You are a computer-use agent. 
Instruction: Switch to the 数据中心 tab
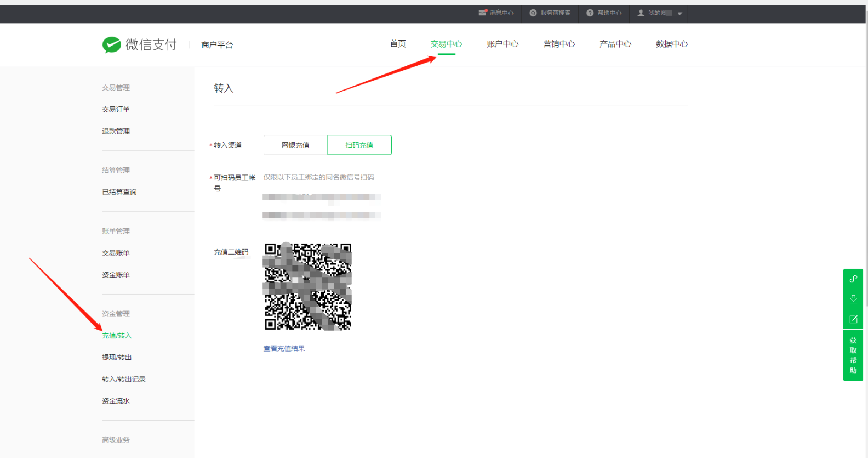(x=672, y=44)
